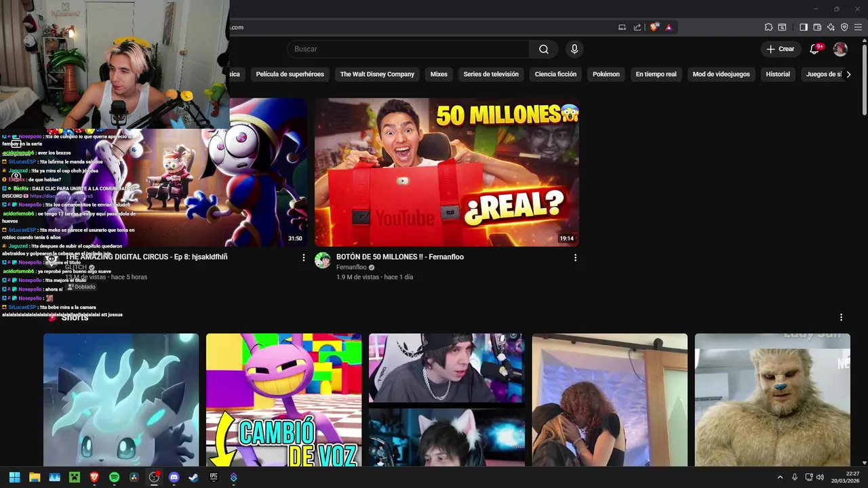The image size is (868, 488).
Task: Open options menu for Amazing Digital Circus video
Action: (303, 258)
